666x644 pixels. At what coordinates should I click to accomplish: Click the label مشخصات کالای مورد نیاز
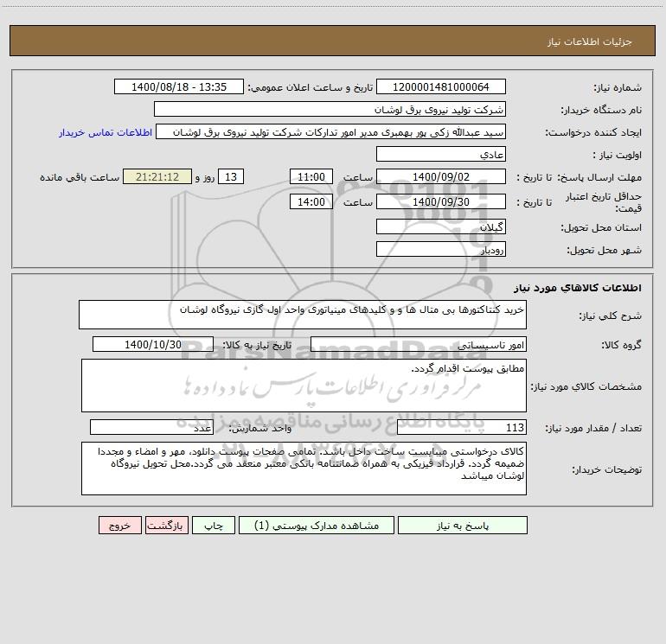click(x=586, y=386)
